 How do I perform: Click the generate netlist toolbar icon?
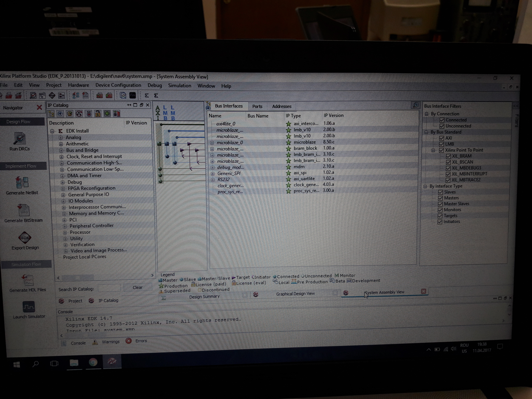(x=76, y=95)
